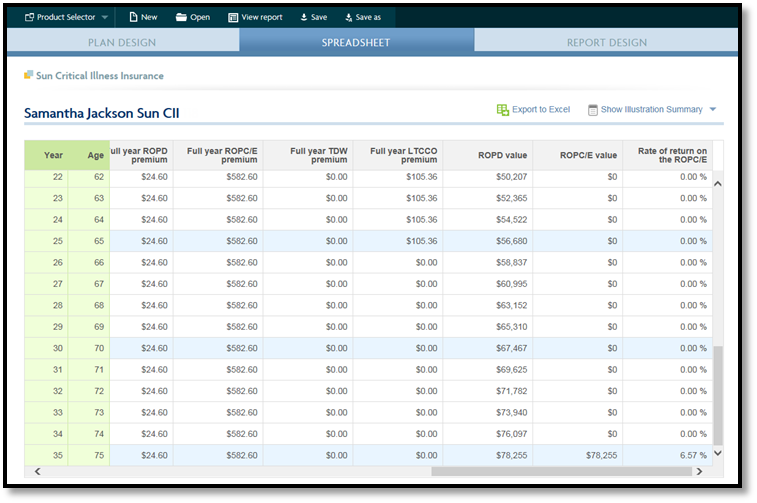Viewport: 757px width, 503px height.
Task: Expand the Show Illustration Summary dropdown arrow
Action: pos(713,110)
